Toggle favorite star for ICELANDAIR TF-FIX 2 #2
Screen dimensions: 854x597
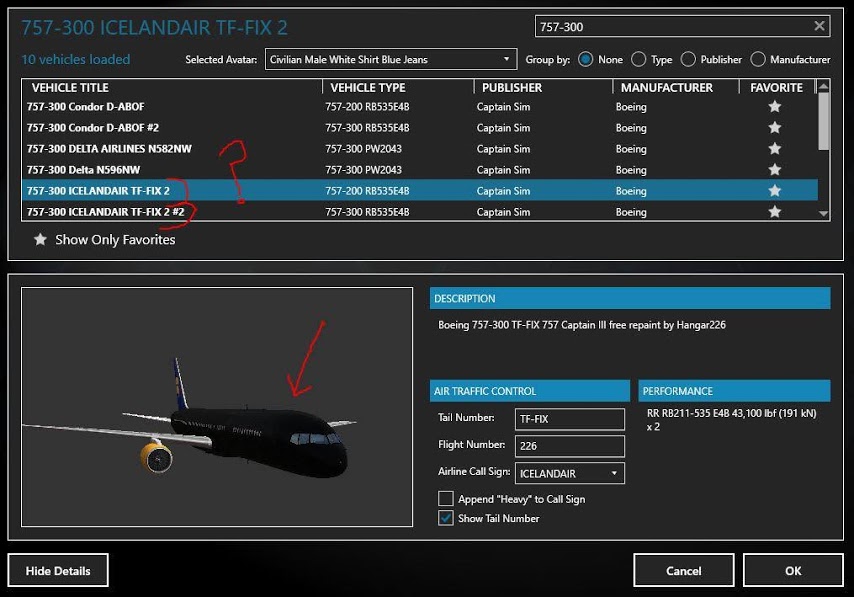(774, 212)
